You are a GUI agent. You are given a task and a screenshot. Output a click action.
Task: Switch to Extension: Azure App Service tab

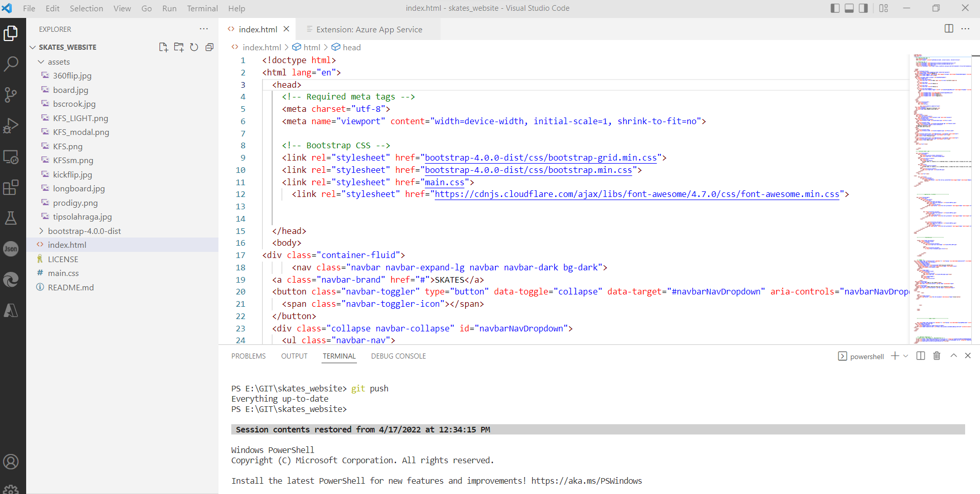(x=369, y=29)
